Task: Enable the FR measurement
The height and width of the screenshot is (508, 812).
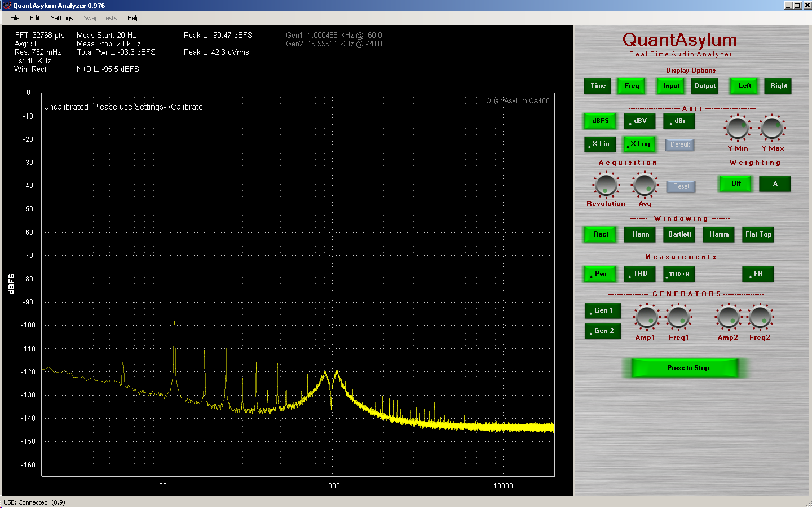Action: click(758, 274)
